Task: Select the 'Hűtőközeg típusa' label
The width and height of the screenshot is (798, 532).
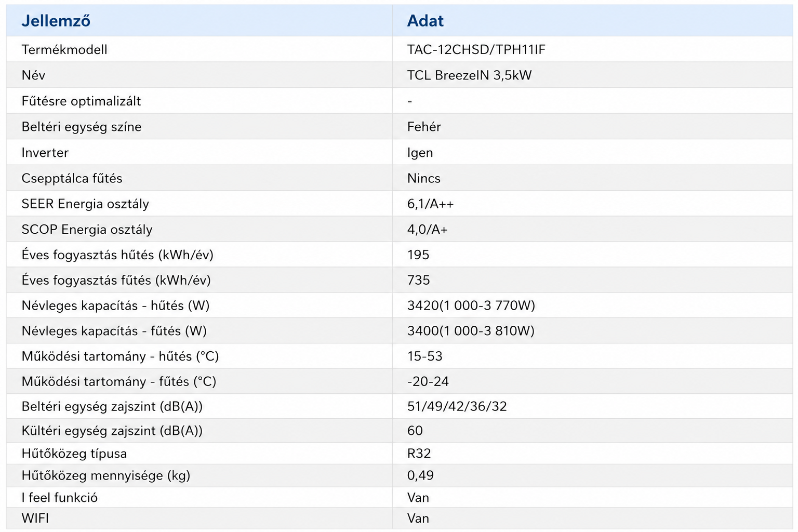Action: click(x=74, y=454)
